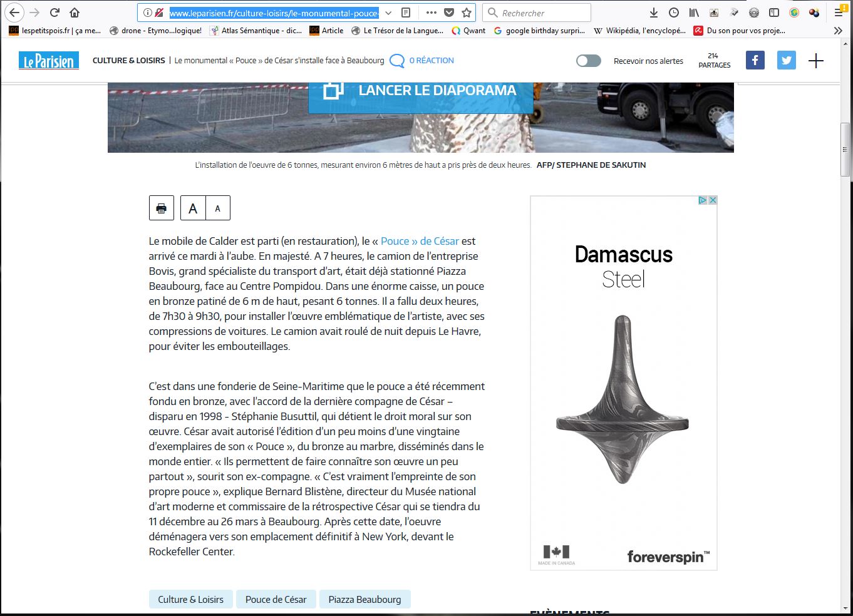Save the page to Pocket
The image size is (853, 616).
(449, 13)
